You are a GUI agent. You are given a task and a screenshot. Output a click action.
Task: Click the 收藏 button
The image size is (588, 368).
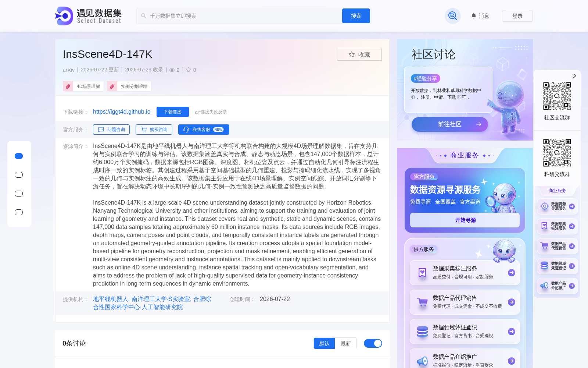pyautogui.click(x=359, y=54)
